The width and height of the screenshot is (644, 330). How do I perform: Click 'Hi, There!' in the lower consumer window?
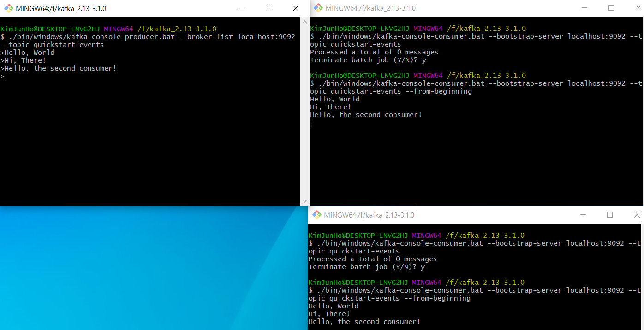coord(329,314)
